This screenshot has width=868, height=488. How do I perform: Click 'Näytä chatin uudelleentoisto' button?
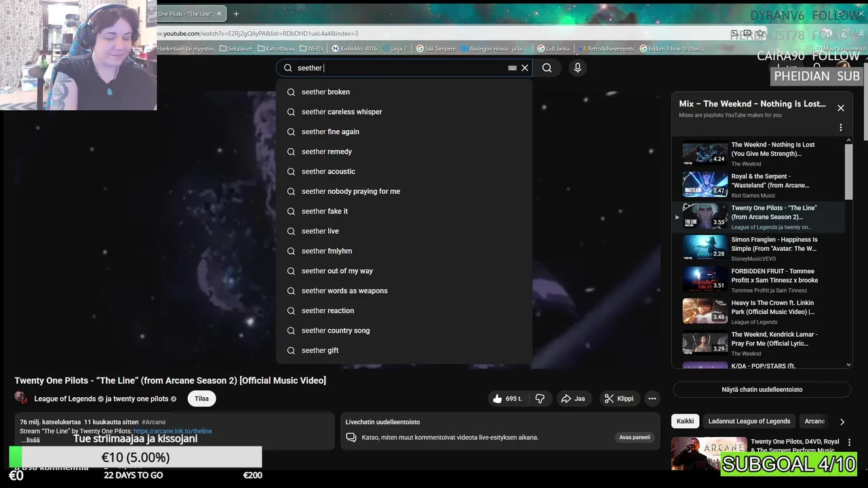(762, 390)
